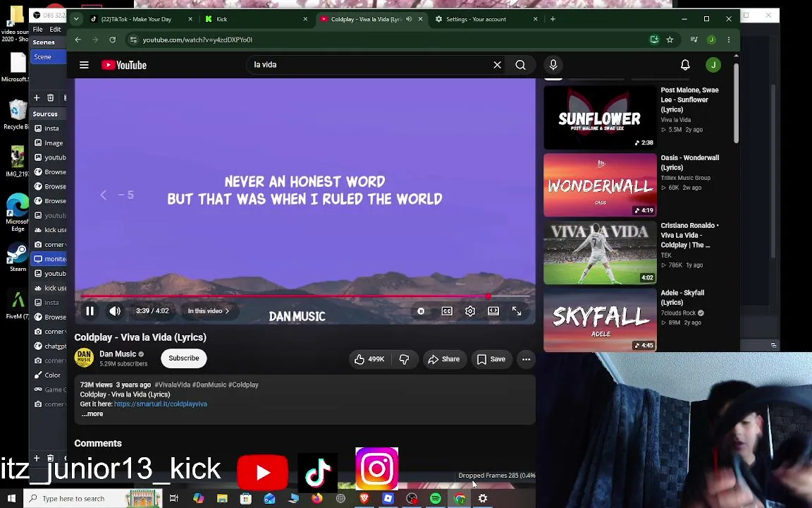
Task: Enter full screen on the video
Action: (517, 311)
